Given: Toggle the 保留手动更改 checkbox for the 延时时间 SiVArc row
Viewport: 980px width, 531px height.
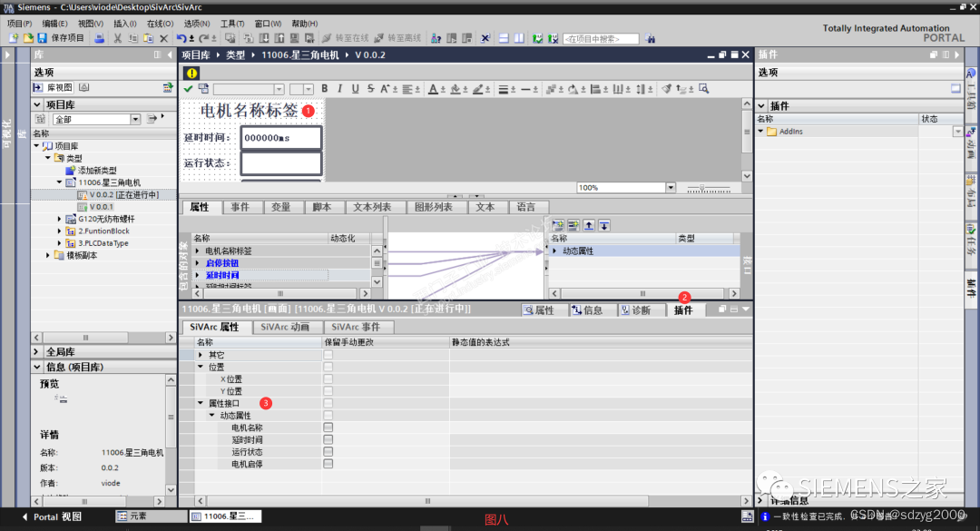Looking at the screenshot, I should (328, 439).
